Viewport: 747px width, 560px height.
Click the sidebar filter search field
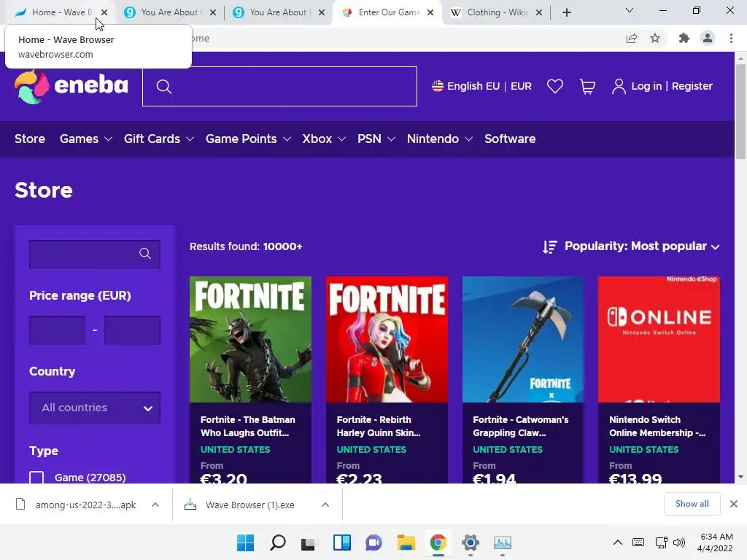[x=95, y=254]
